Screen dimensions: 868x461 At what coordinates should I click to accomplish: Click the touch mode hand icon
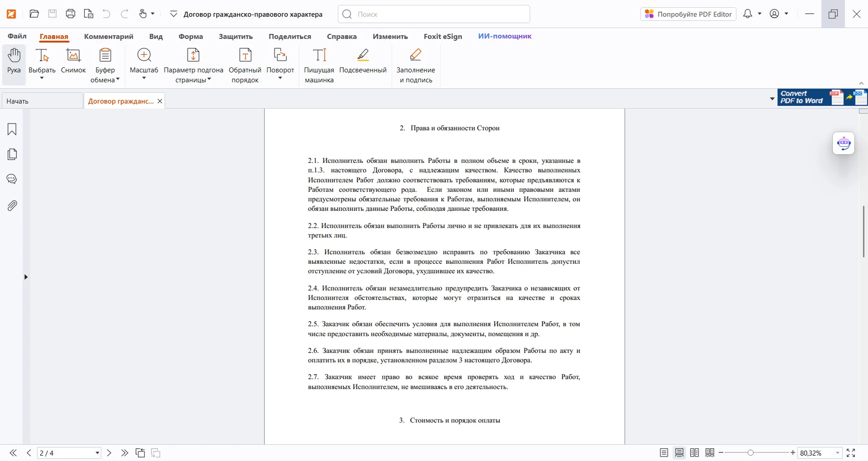pyautogui.click(x=143, y=14)
